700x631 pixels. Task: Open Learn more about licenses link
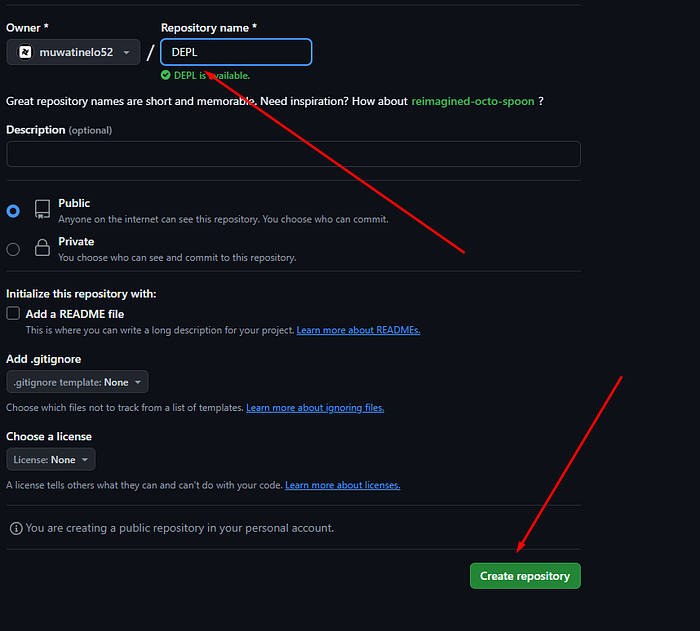343,485
